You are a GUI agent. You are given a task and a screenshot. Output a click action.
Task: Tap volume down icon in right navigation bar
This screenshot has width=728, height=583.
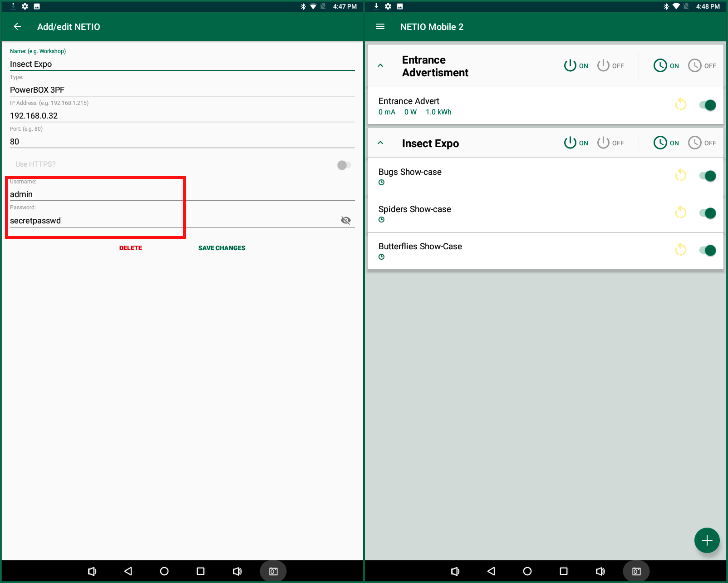455,571
